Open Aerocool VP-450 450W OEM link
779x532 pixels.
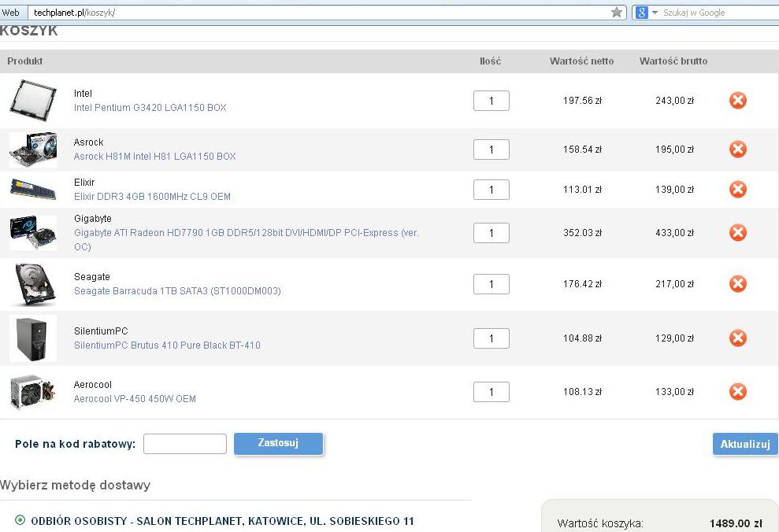[135, 399]
